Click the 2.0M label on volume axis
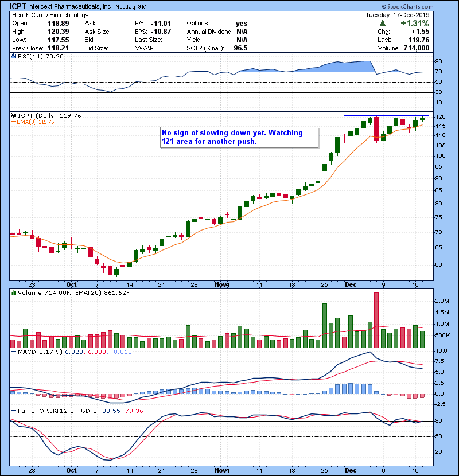 (442, 301)
